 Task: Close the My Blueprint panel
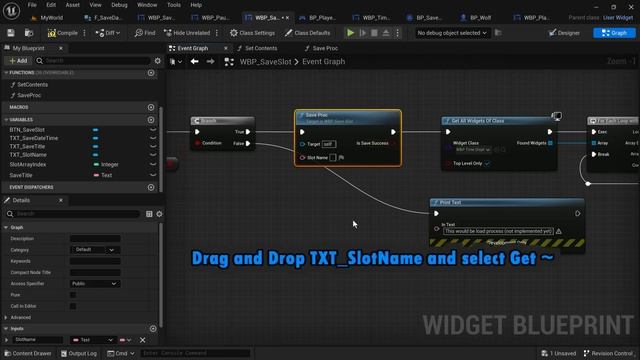coord(61,48)
